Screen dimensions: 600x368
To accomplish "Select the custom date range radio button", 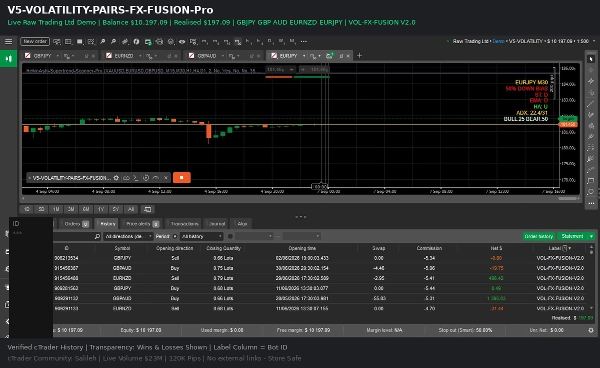I will [230, 236].
